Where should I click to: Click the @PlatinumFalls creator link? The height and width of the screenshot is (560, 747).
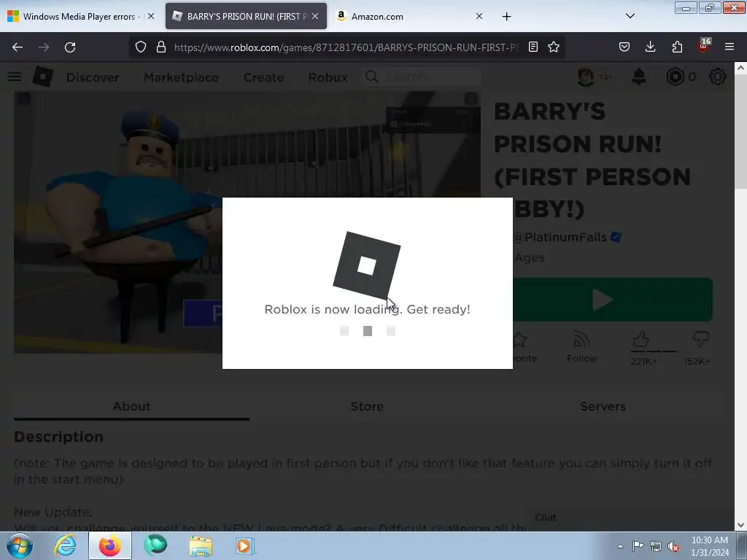560,237
